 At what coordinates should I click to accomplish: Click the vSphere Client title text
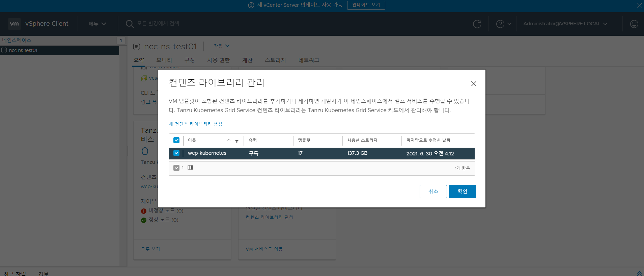pyautogui.click(x=47, y=24)
